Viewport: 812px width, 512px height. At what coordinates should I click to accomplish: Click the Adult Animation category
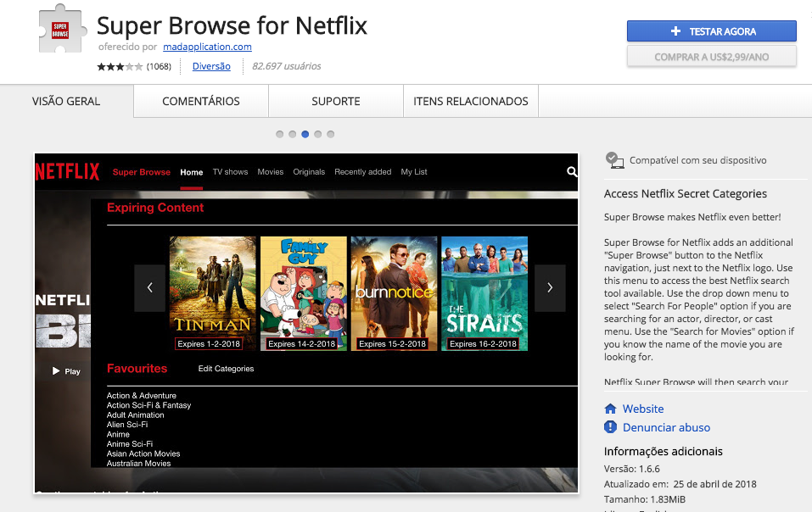pyautogui.click(x=135, y=415)
